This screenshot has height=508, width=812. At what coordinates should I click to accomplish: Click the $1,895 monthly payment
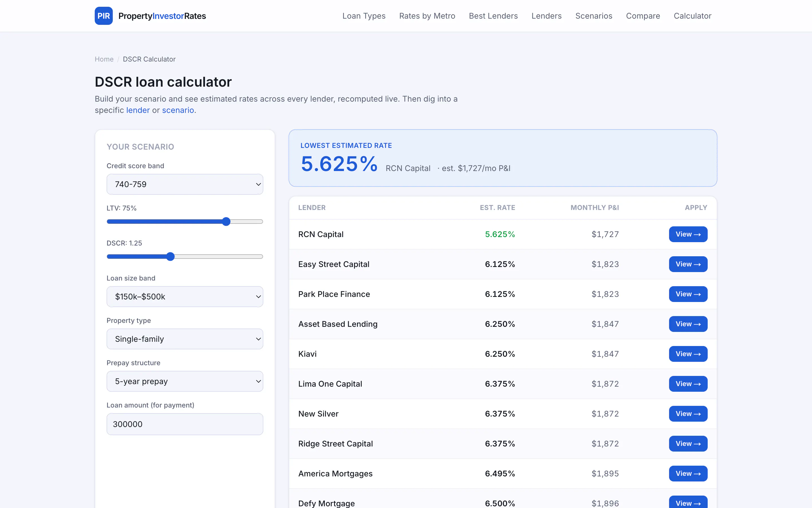click(605, 473)
